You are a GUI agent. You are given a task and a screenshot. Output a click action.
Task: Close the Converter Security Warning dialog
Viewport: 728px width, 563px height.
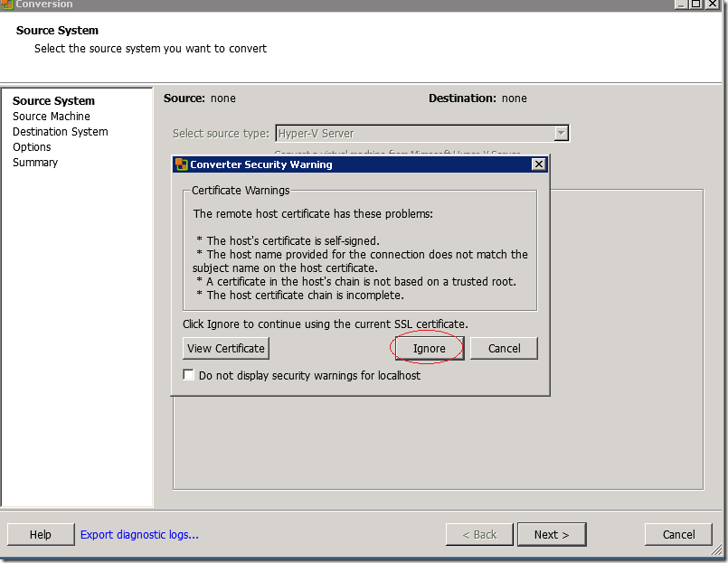(x=538, y=164)
